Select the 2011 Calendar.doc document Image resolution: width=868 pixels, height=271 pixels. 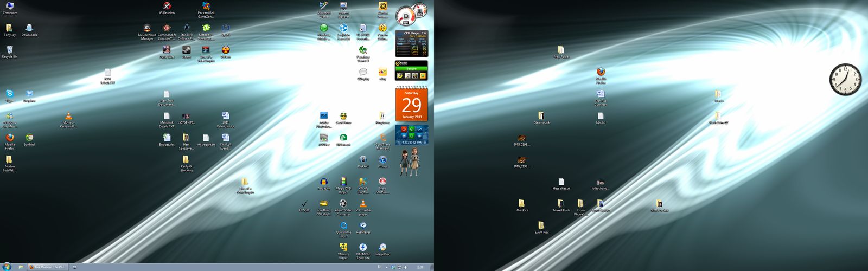[x=226, y=120]
